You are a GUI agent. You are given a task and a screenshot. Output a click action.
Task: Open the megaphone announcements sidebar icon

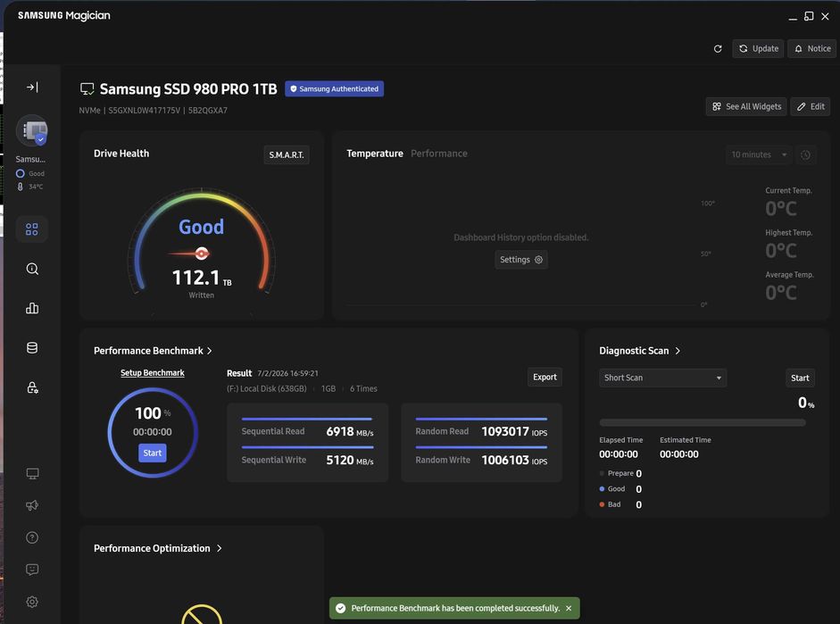pos(32,505)
